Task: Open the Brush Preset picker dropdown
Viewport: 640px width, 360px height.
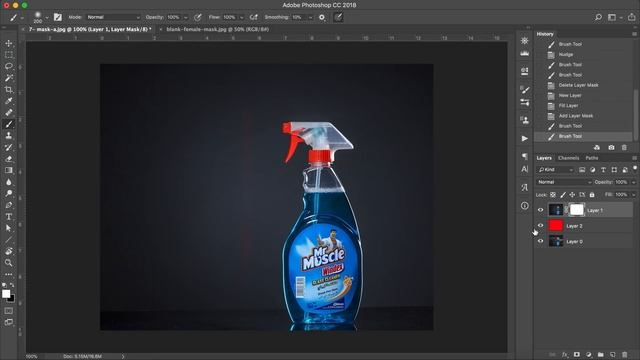Action: pos(47,18)
